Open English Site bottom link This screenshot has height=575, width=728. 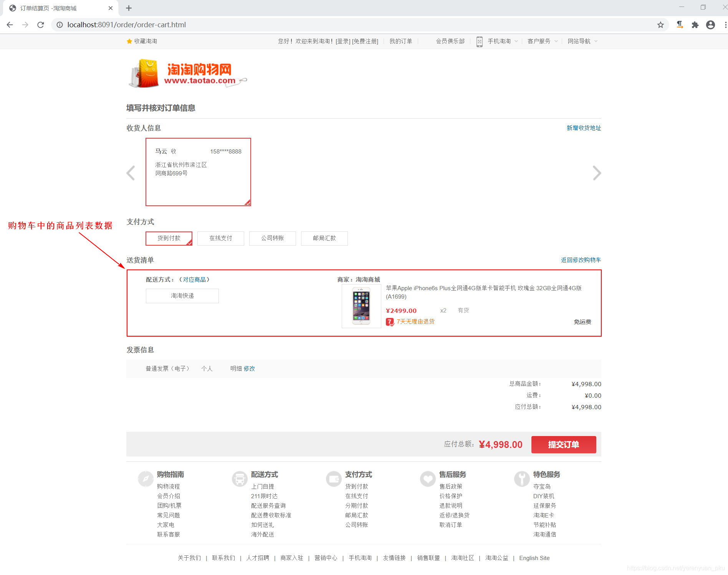click(x=534, y=558)
